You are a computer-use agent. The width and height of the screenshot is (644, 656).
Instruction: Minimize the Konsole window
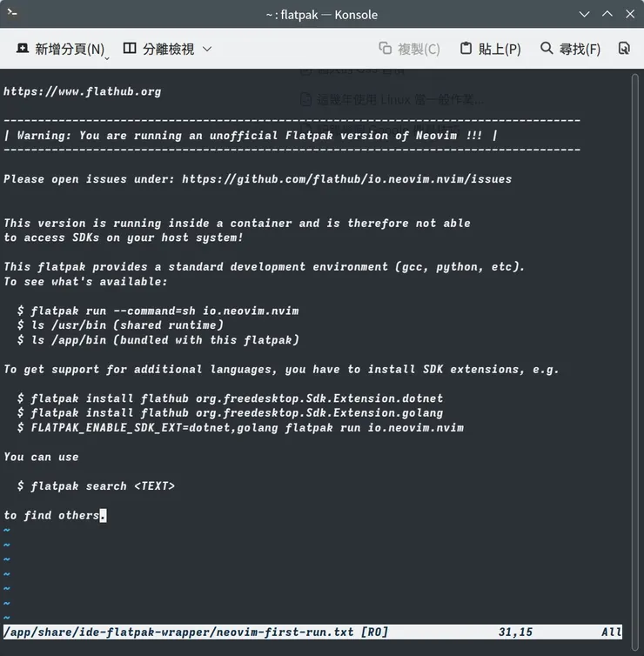[x=584, y=14]
